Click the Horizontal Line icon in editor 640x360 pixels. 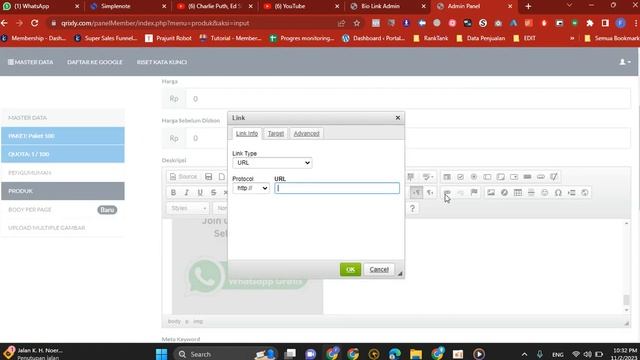(531, 193)
